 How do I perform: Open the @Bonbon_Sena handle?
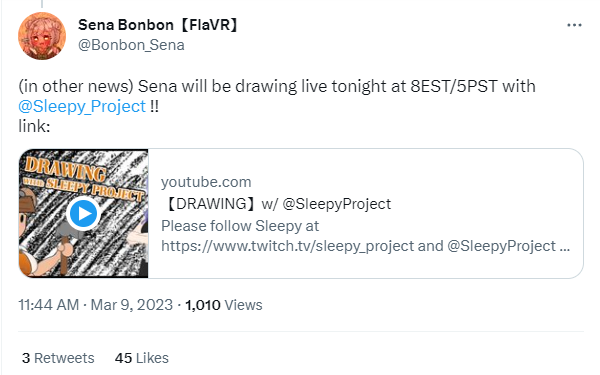point(131,45)
